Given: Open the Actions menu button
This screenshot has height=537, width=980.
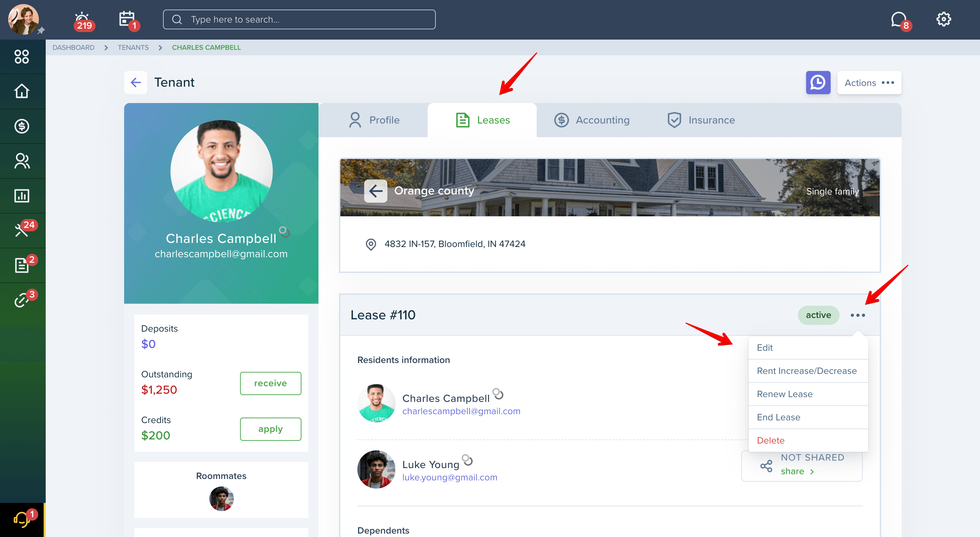Looking at the screenshot, I should [x=869, y=83].
